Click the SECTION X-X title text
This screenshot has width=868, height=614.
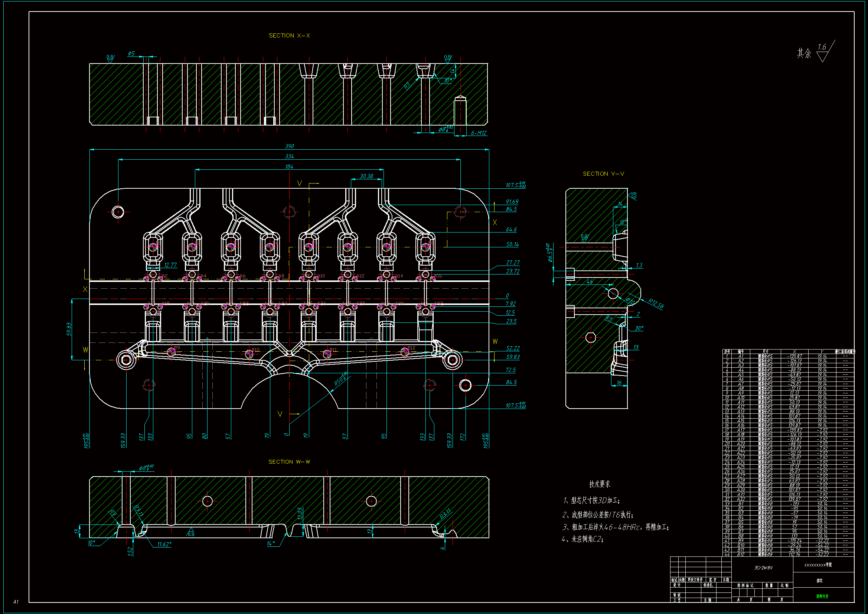[x=289, y=36]
